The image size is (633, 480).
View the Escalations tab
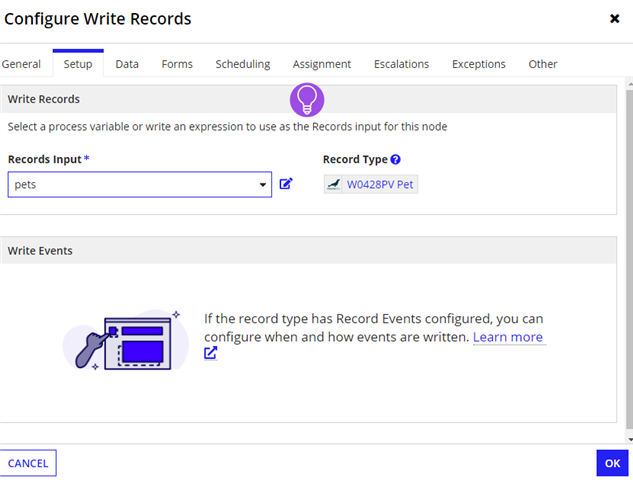[x=401, y=64]
